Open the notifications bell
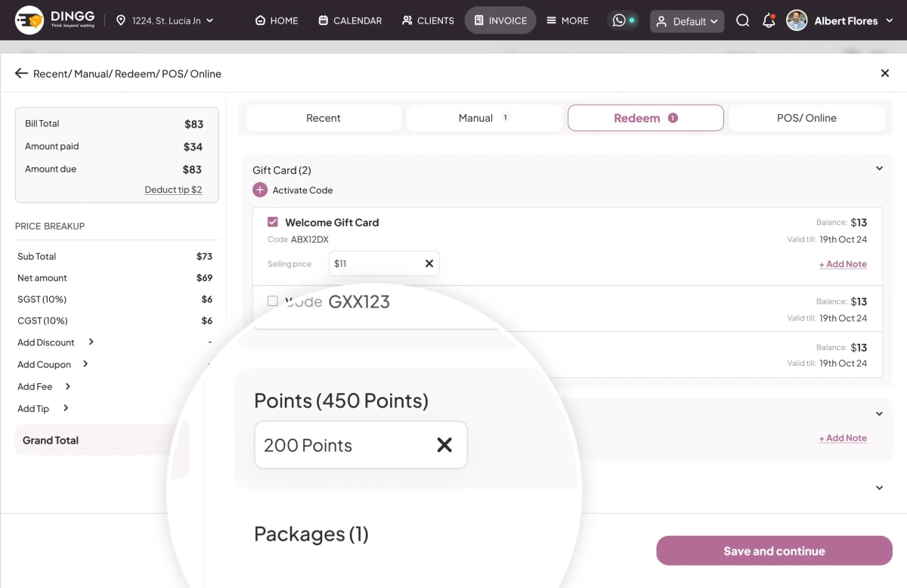This screenshot has height=588, width=907. [769, 20]
